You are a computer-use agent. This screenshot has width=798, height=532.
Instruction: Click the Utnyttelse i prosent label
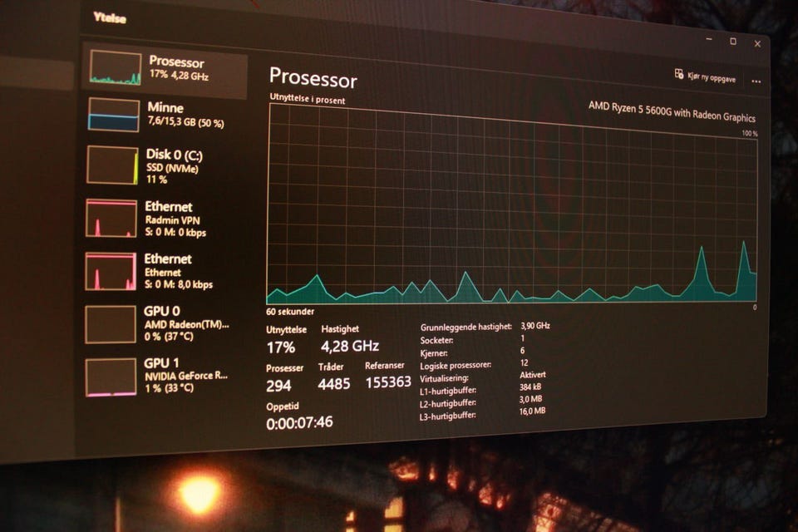point(308,98)
